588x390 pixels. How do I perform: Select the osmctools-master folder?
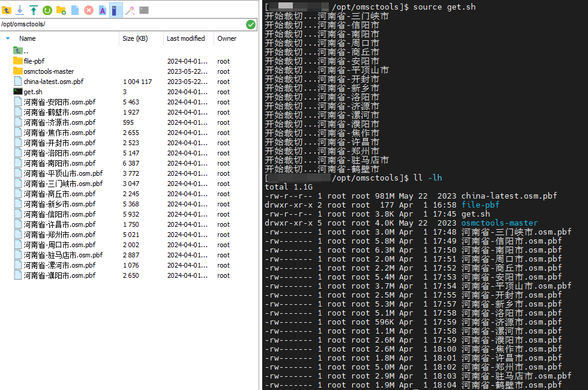coord(49,71)
